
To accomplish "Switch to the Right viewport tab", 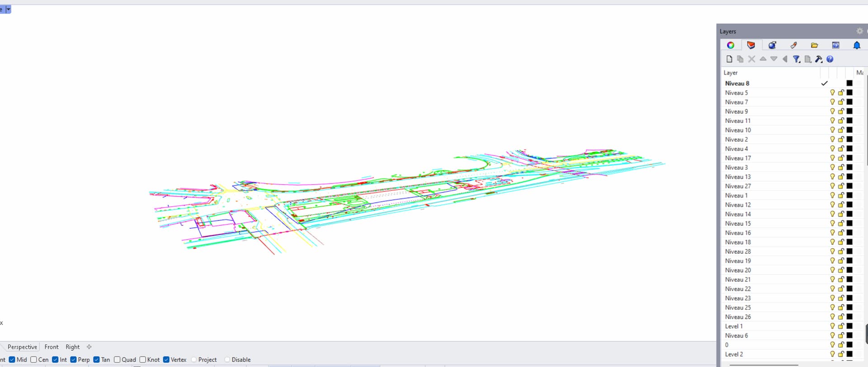I will (72, 347).
